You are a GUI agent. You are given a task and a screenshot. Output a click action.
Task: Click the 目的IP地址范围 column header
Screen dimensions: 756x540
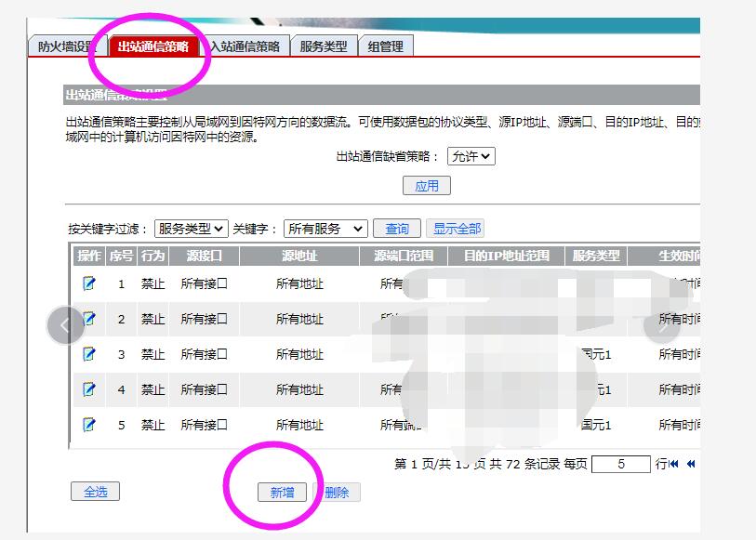pyautogui.click(x=506, y=256)
